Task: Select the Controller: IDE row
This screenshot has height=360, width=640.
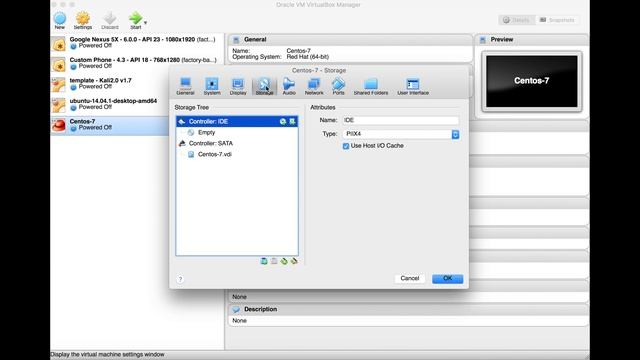Action: coord(237,121)
